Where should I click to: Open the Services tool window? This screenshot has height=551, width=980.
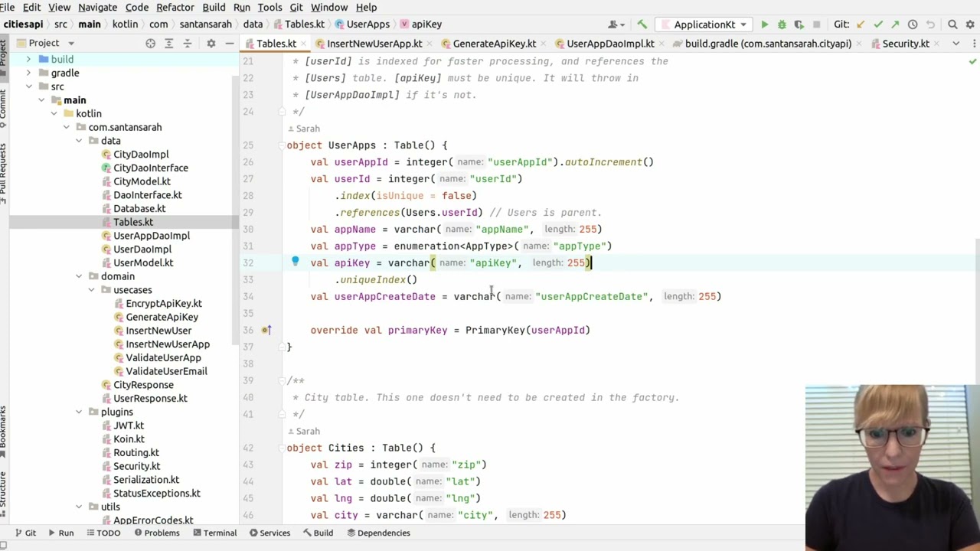269,533
